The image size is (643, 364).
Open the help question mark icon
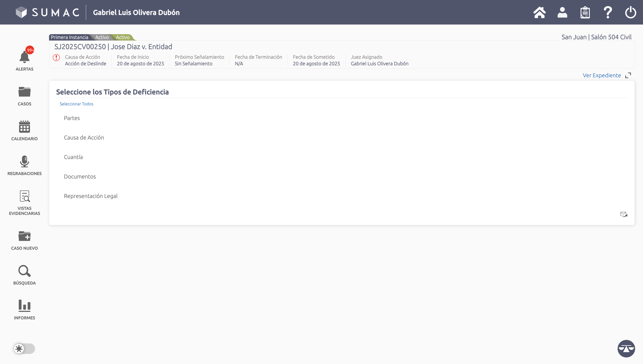tap(608, 12)
